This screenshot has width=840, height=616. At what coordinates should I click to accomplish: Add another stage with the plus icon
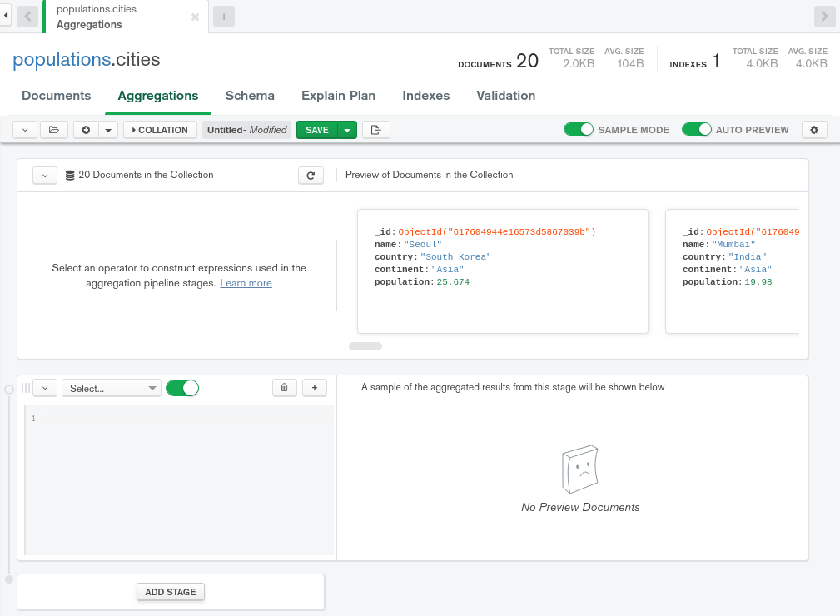pyautogui.click(x=314, y=387)
